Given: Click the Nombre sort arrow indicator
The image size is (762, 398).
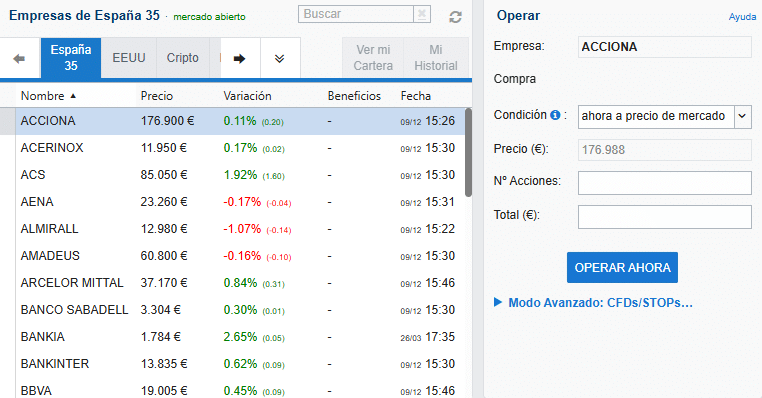Looking at the screenshot, I should (x=73, y=96).
